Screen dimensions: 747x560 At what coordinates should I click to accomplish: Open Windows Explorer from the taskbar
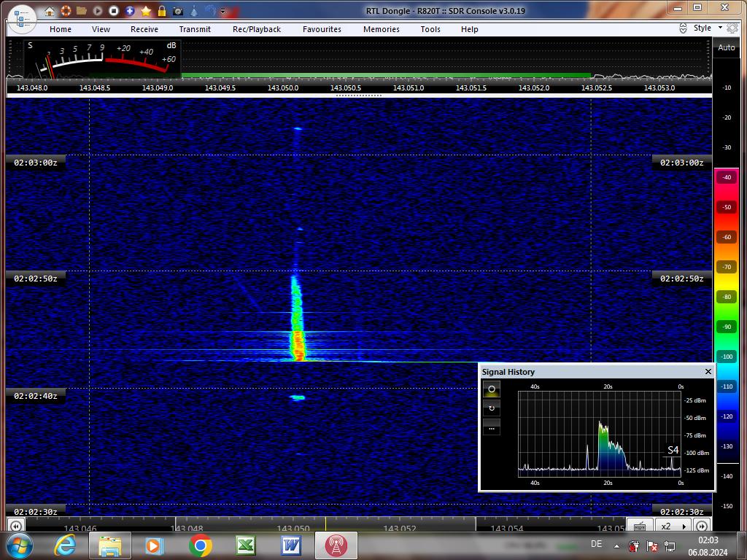110,545
